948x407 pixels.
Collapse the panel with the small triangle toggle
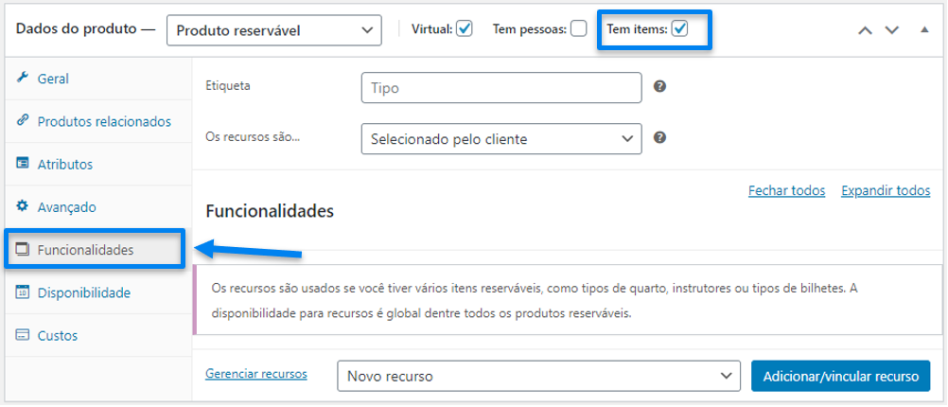pyautogui.click(x=924, y=29)
